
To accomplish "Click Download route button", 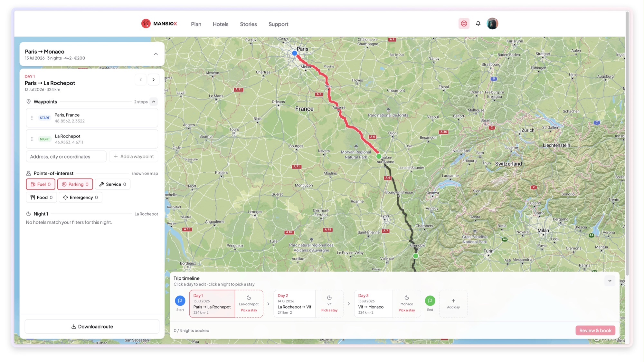I will [92, 327].
